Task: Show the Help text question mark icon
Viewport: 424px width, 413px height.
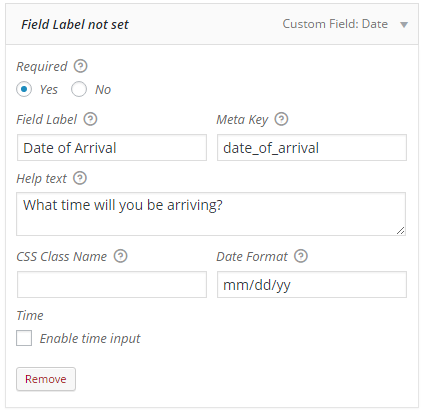Action: point(80,178)
